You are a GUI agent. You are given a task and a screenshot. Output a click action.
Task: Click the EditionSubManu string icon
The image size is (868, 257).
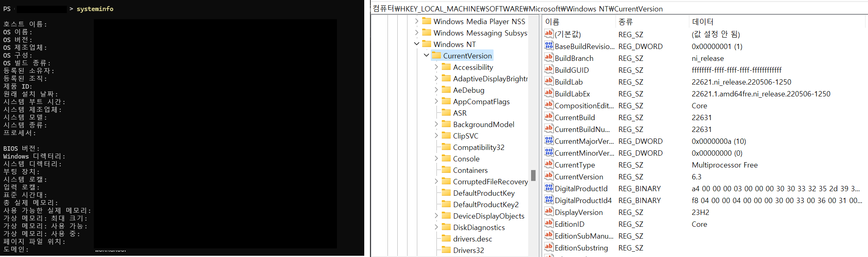[x=549, y=235]
